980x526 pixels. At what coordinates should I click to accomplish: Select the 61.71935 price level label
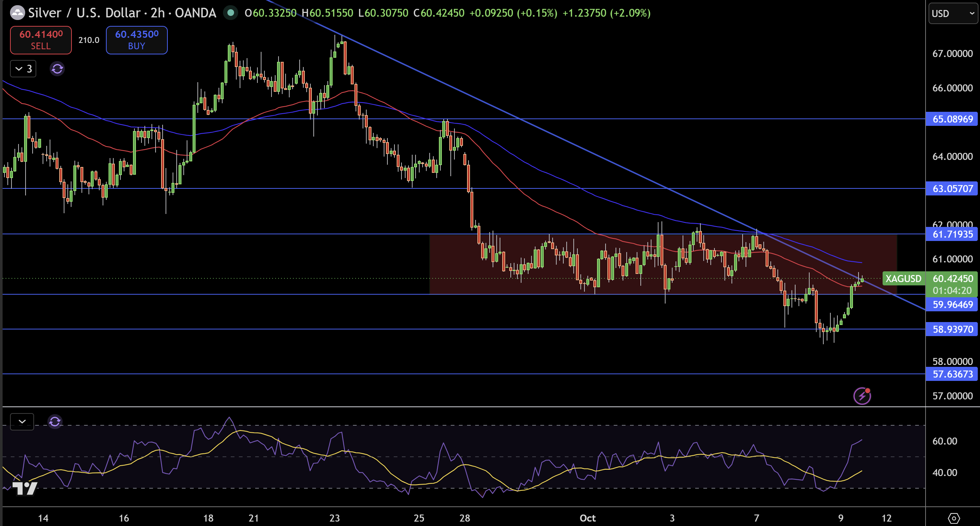click(x=952, y=234)
